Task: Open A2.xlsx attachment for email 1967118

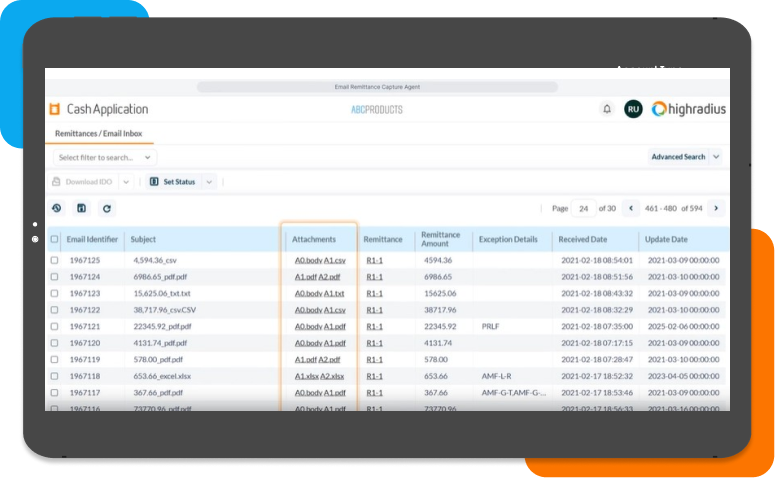Action: coord(332,376)
